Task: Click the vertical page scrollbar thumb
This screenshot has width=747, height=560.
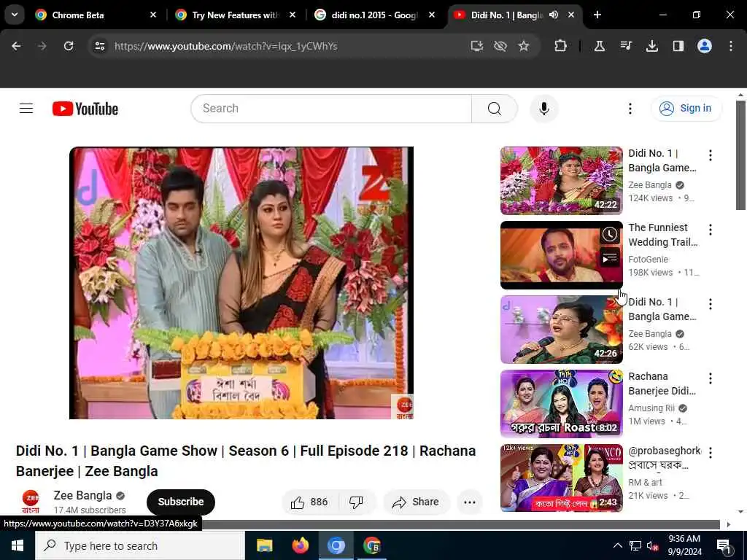Action: [x=740, y=155]
